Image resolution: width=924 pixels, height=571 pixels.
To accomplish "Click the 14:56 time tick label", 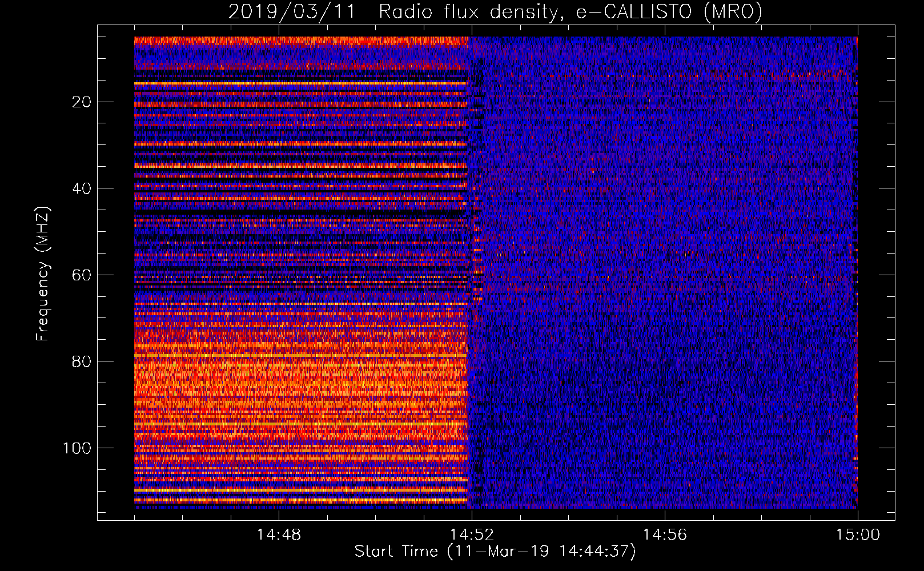I will click(665, 535).
